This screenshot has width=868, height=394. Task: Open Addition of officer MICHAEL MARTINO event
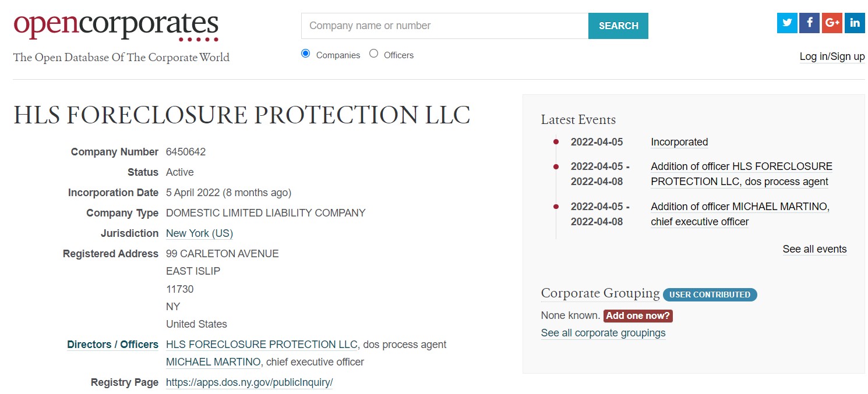(740, 214)
